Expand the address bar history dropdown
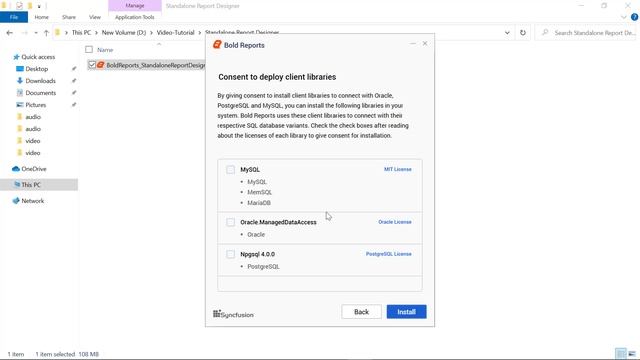This screenshot has width=640, height=360. [507, 33]
